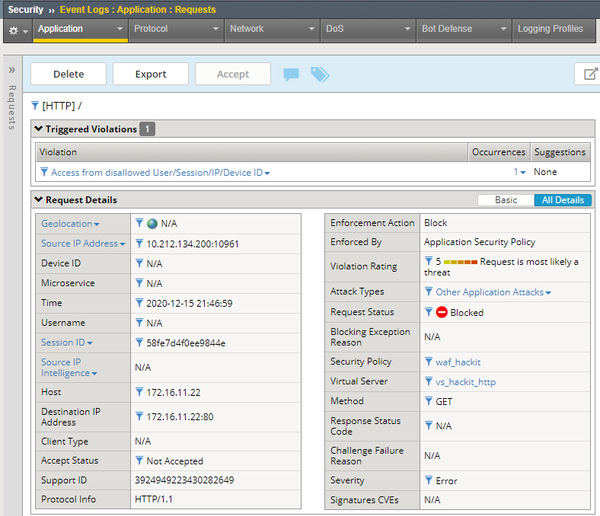Open the waf_hackit security policy link
Viewport: 600px width, 516px height.
coord(459,362)
